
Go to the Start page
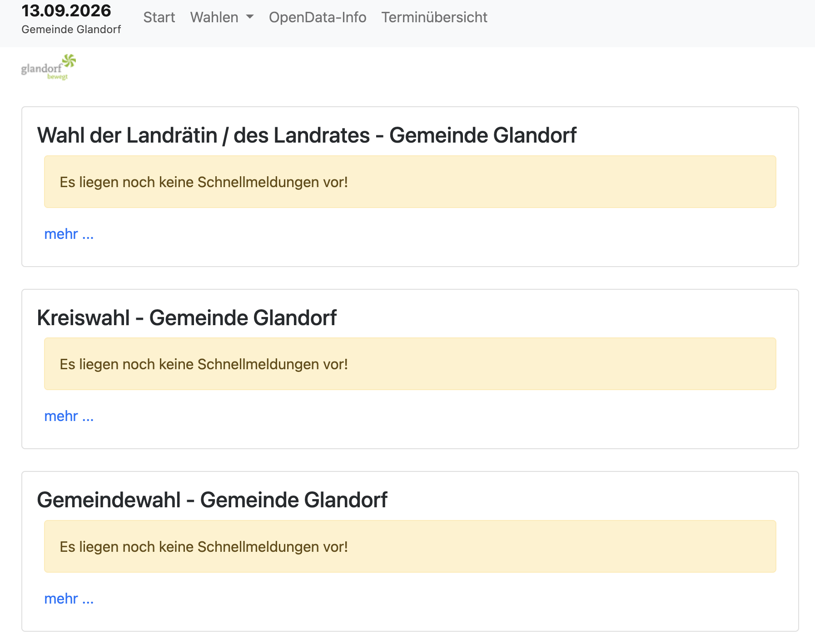(x=159, y=17)
